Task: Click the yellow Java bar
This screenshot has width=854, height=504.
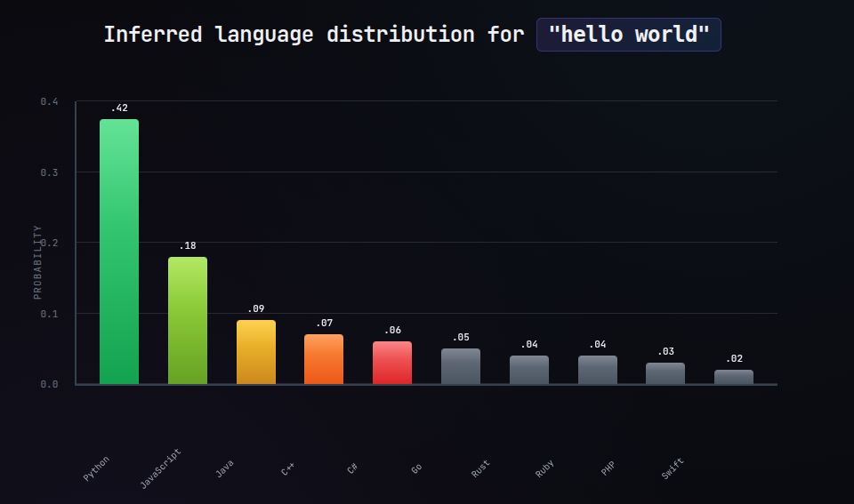Action: [x=256, y=352]
